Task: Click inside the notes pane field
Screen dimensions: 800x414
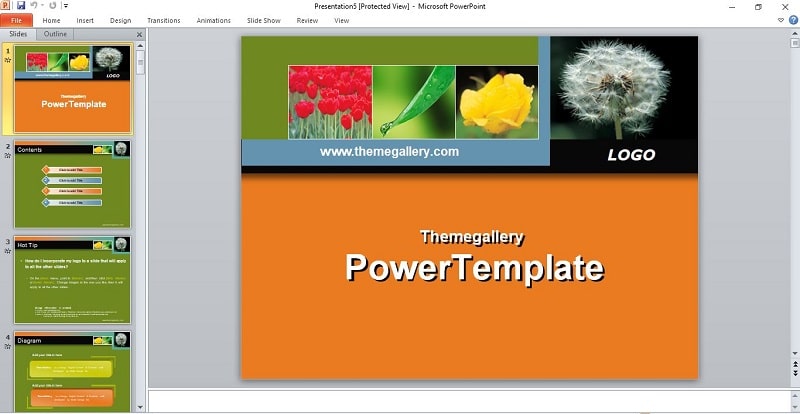Action: [x=469, y=400]
